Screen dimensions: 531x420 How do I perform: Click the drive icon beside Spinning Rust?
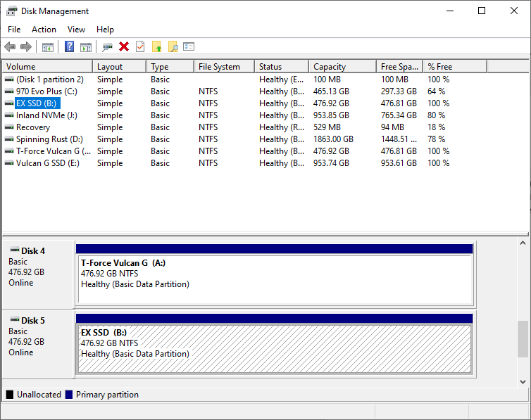(9, 139)
